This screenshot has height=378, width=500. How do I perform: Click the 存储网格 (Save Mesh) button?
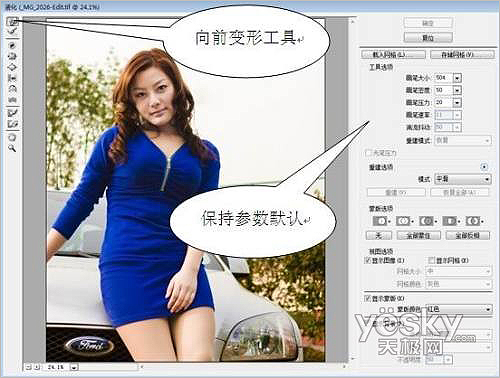[x=462, y=54]
